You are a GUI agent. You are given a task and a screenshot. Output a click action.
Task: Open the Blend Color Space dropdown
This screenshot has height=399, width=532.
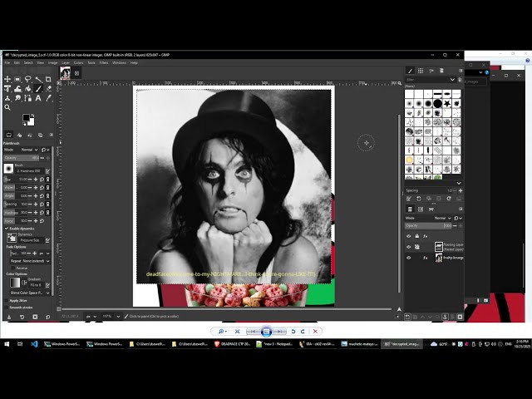tap(30, 293)
